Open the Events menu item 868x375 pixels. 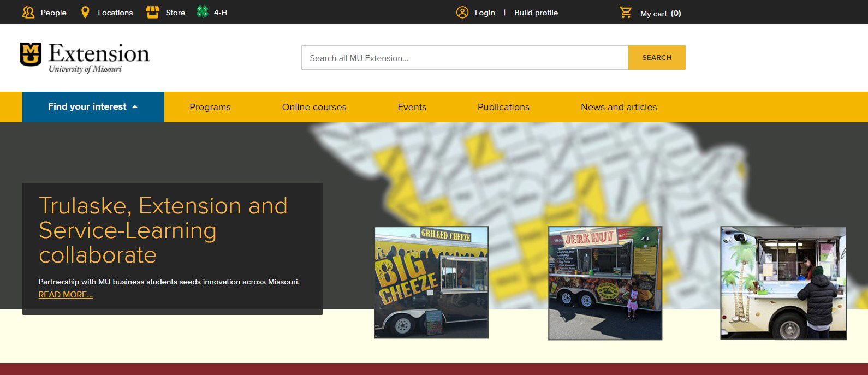tap(412, 107)
